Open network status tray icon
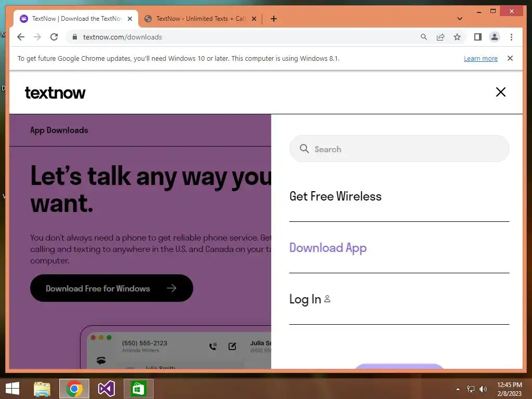Image resolution: width=532 pixels, height=399 pixels. (471, 389)
